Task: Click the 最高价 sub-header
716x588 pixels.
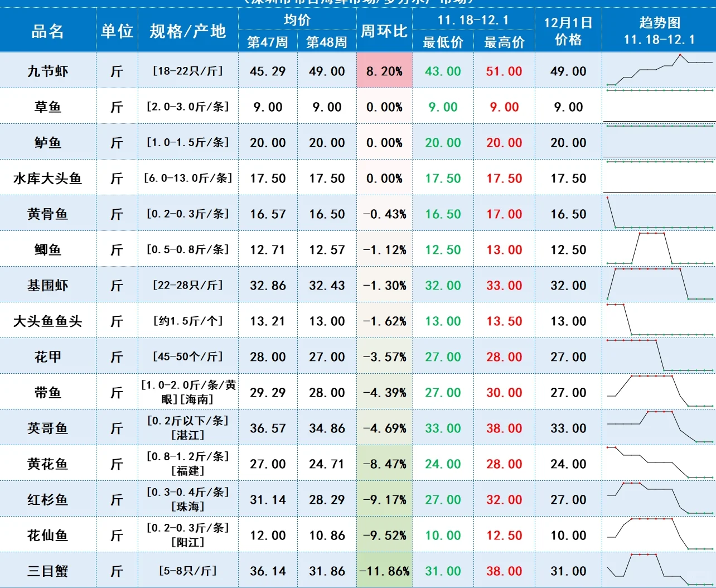Action: [x=504, y=42]
